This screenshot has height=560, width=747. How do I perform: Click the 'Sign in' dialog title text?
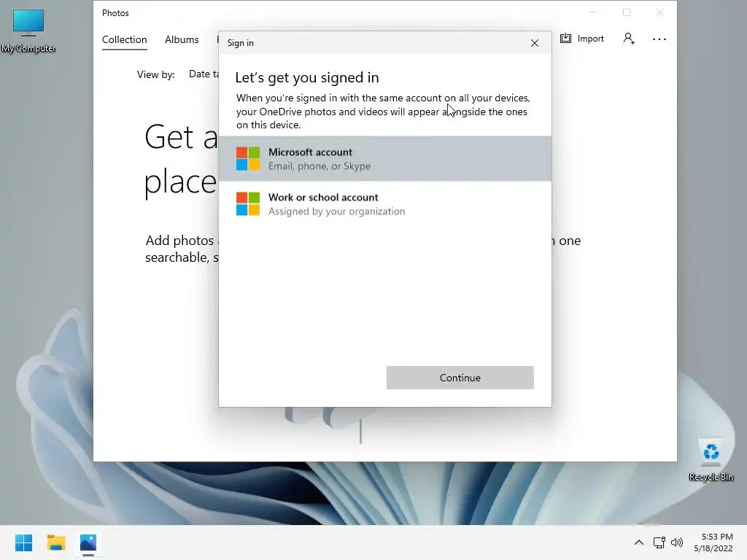click(241, 43)
